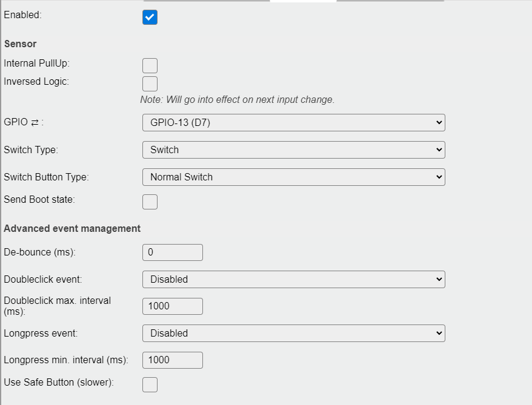Enable the Internal PullUp checkbox
Screen dimensions: 532x405
(150, 65)
